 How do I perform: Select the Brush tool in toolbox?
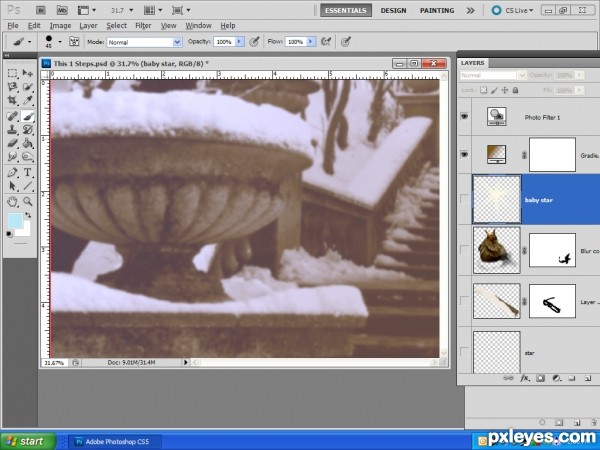(x=28, y=116)
